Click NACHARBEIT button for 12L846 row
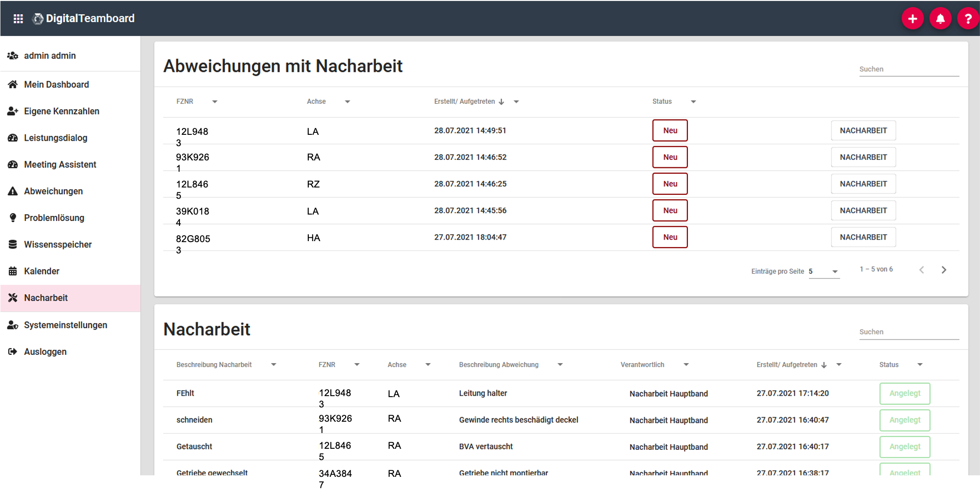 (x=863, y=184)
